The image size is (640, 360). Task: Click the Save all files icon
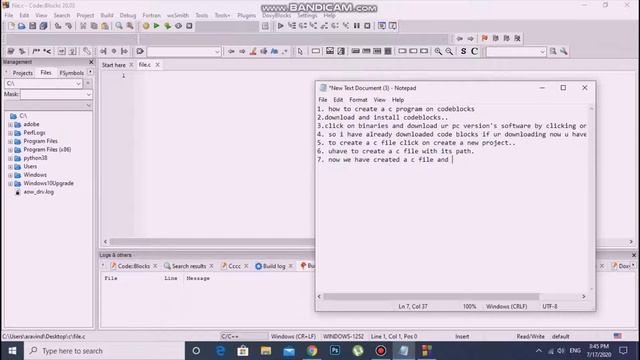[x=43, y=26]
